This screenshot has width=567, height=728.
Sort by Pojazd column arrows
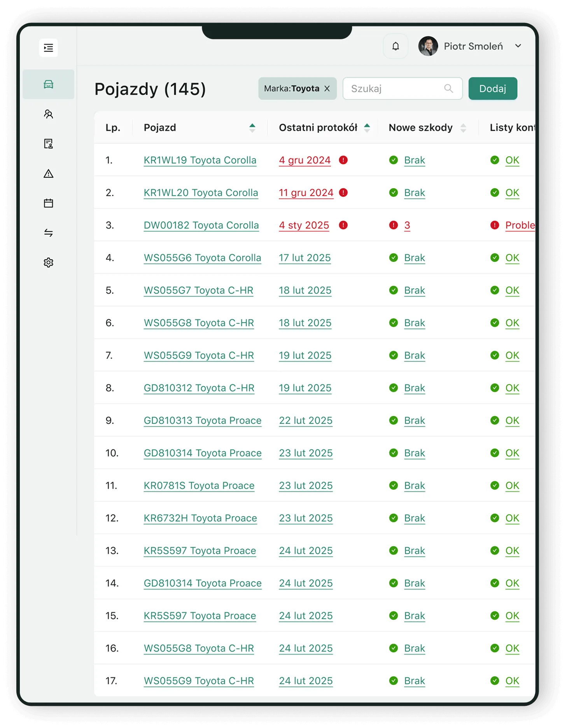click(x=252, y=128)
